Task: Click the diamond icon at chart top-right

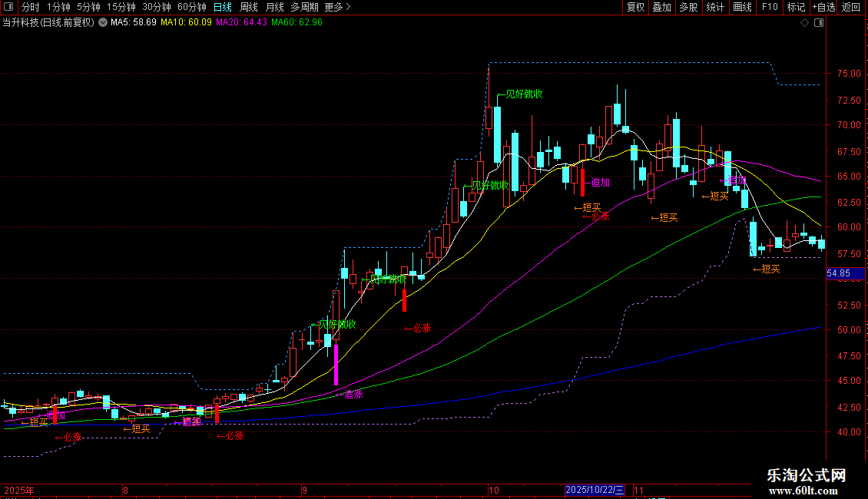Action: point(805,23)
